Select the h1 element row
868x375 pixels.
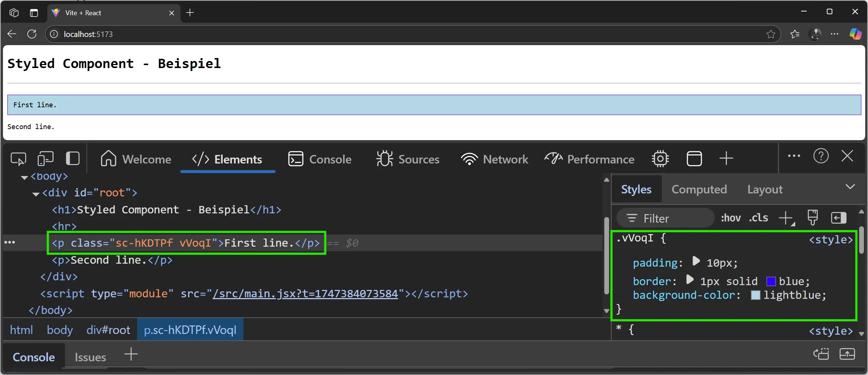point(166,210)
